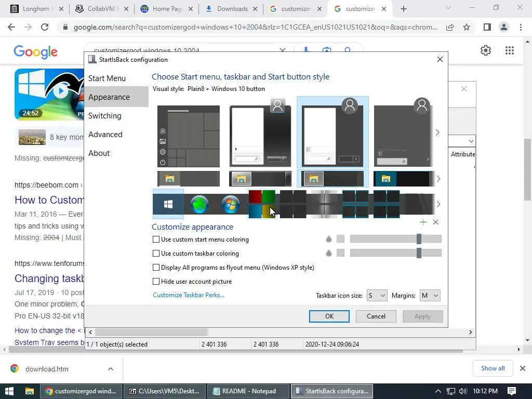Open the beebom 'How to Custom' search result
Viewport: 532px width, 399px height.
coord(49,200)
